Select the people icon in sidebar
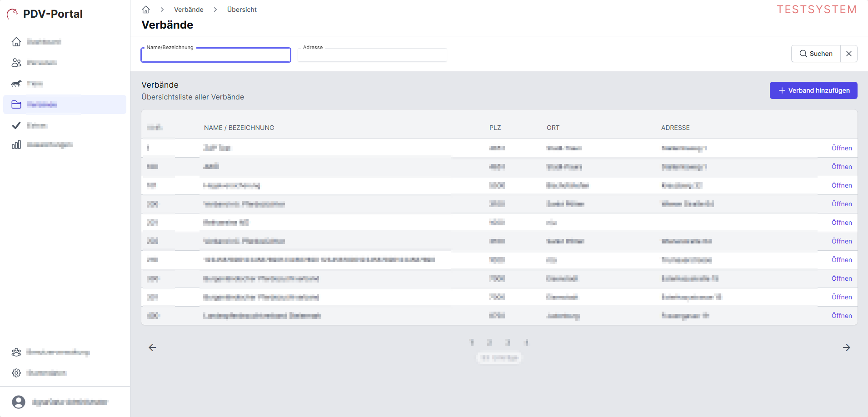 16,63
